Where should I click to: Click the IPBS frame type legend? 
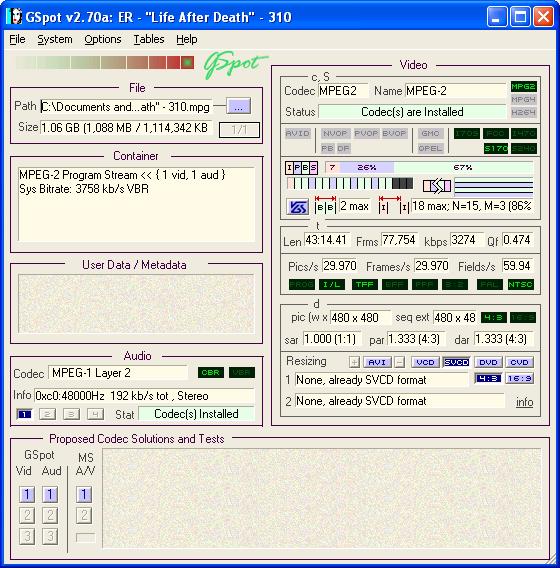[x=301, y=167]
